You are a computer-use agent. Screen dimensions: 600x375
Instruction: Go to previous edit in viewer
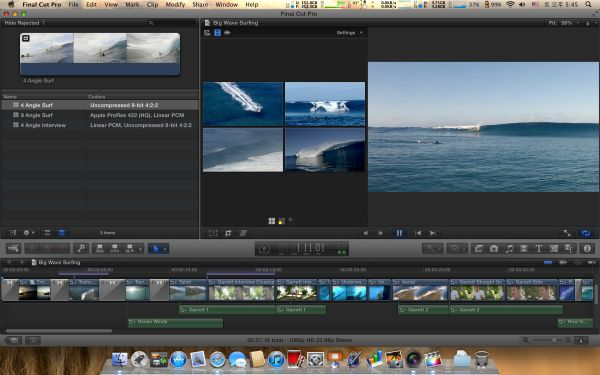(418, 233)
